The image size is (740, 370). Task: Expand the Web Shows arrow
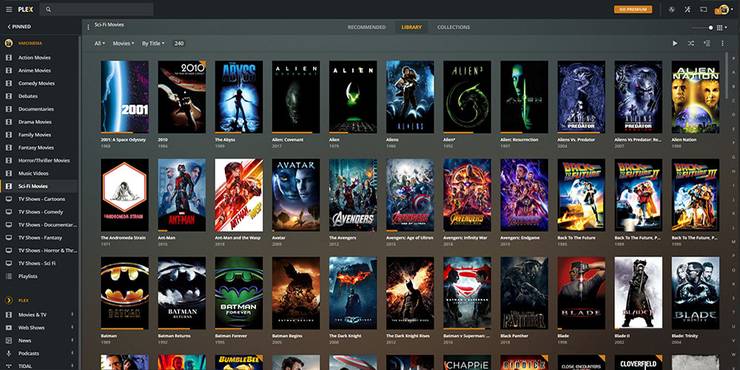click(x=72, y=328)
